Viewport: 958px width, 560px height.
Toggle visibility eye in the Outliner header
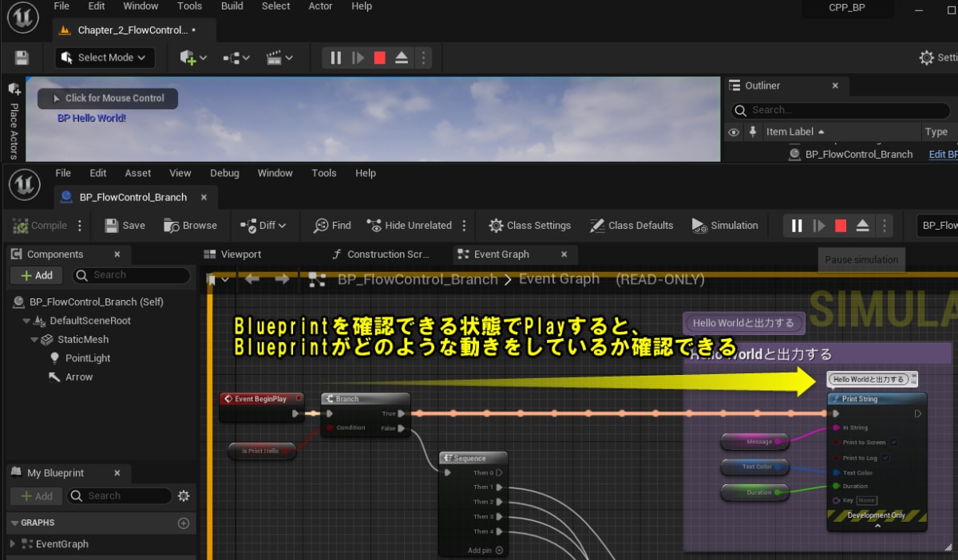click(734, 131)
